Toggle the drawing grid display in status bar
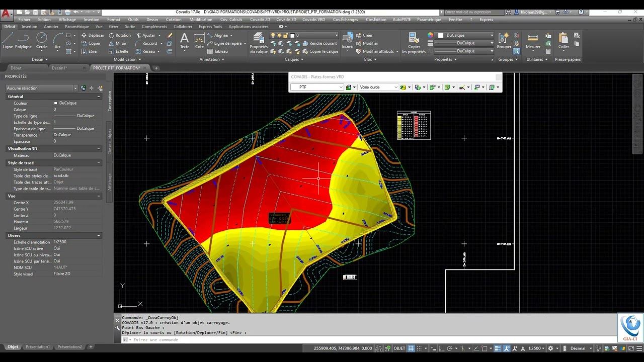Screen dimensions: 644x362 click(411, 348)
